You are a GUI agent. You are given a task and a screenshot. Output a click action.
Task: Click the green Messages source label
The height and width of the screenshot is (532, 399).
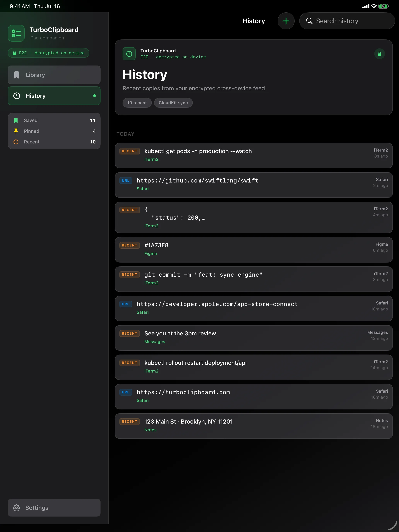[x=155, y=342]
